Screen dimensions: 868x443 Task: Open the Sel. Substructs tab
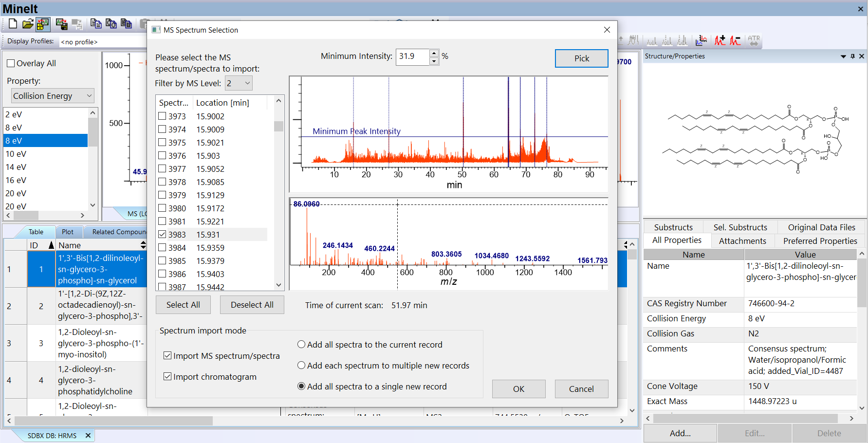coord(740,227)
